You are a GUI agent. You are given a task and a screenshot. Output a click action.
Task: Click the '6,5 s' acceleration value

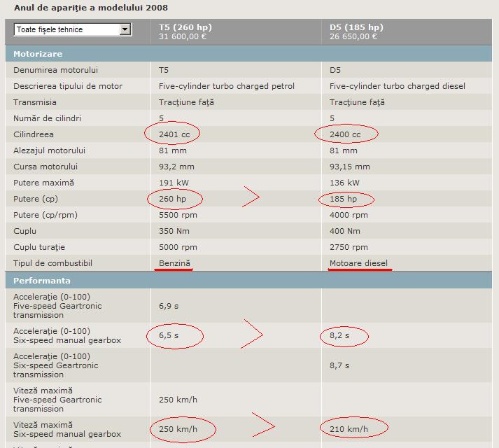coord(169,335)
